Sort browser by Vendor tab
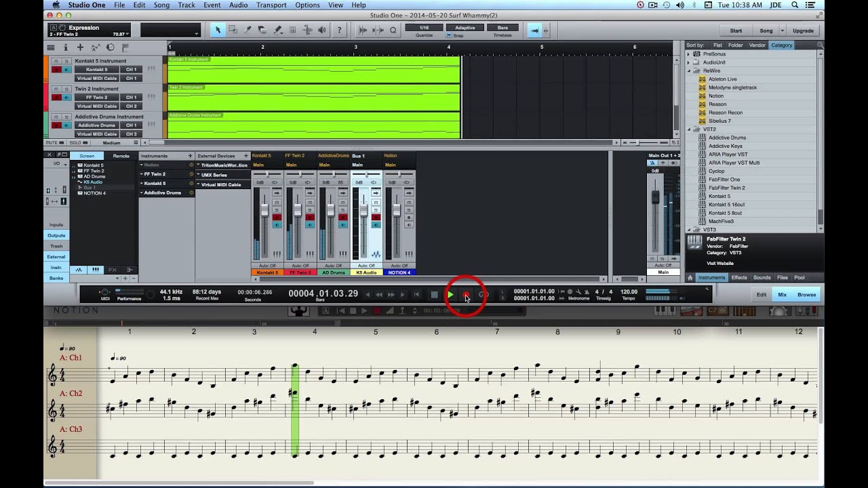This screenshot has height=488, width=868. [757, 45]
